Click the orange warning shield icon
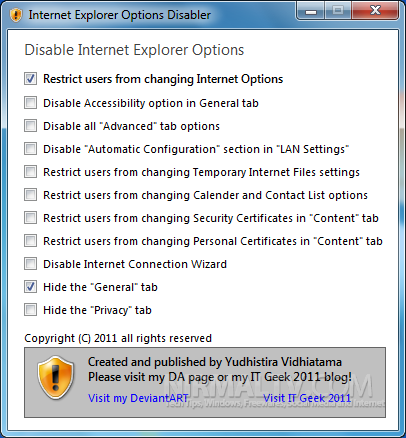406x438 pixels. click(x=55, y=377)
